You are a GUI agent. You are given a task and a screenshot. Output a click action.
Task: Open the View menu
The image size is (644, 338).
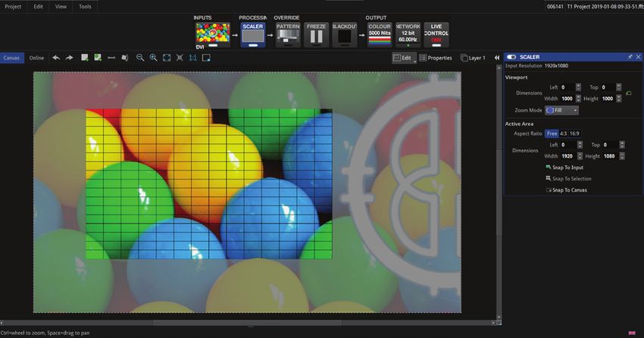point(61,7)
